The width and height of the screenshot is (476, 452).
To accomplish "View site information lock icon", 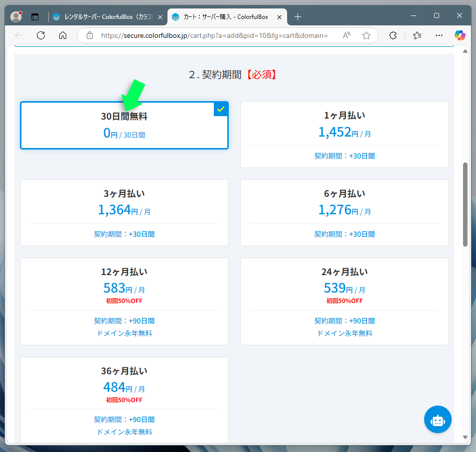I will click(90, 35).
